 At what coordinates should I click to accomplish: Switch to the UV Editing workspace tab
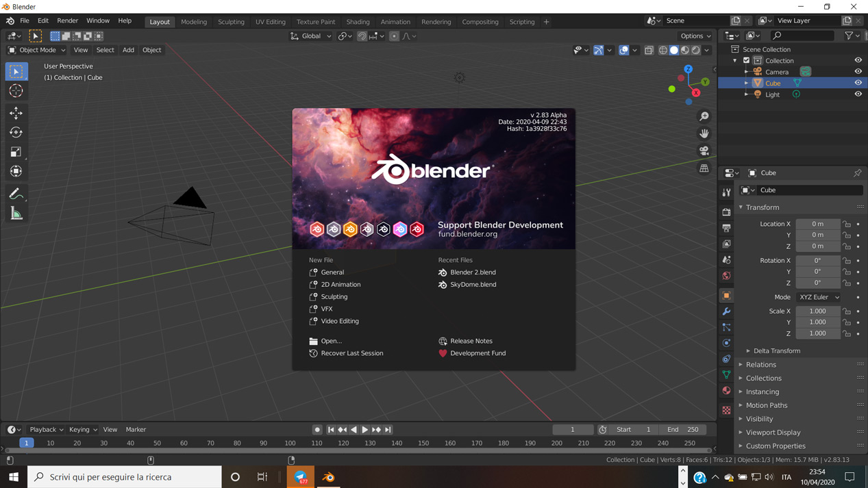pos(271,22)
